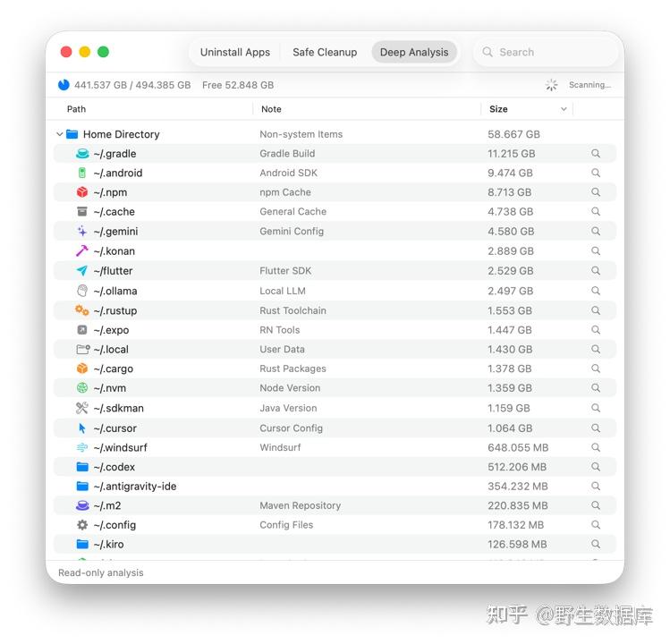Click the disk usage pie icon
This screenshot has width=670, height=644.
(x=64, y=85)
